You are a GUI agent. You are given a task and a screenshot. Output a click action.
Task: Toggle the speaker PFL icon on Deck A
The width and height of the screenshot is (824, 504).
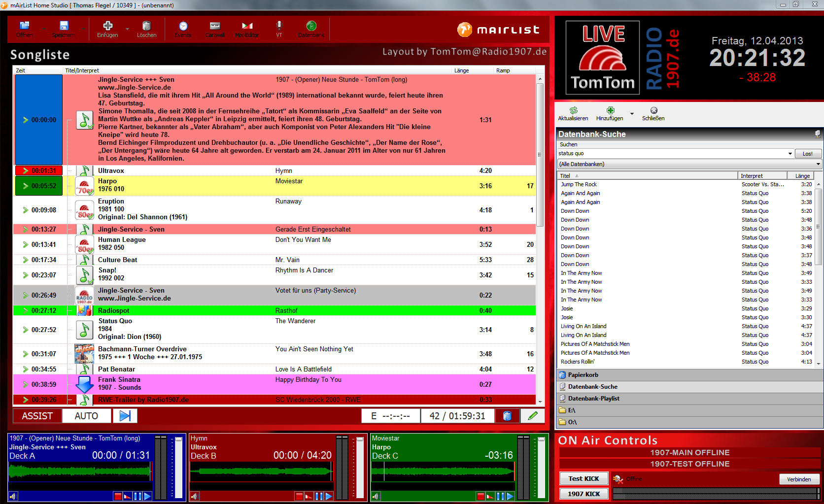[x=13, y=496]
